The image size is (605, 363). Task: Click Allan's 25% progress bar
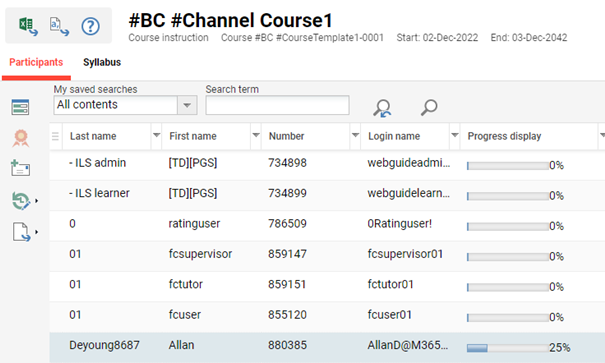click(508, 348)
